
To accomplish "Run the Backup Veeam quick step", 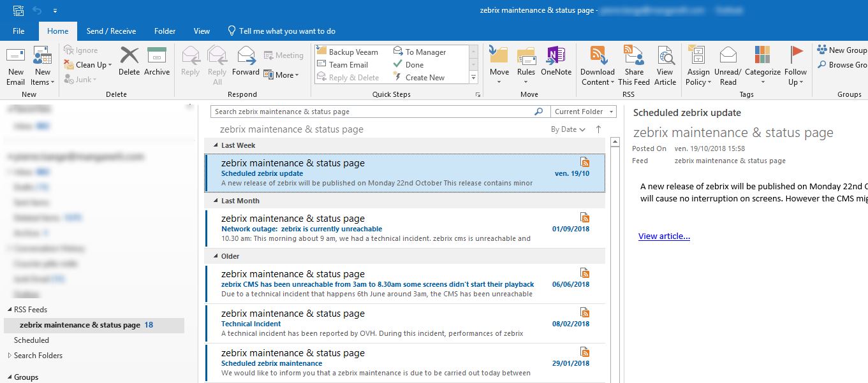I will pyautogui.click(x=348, y=52).
